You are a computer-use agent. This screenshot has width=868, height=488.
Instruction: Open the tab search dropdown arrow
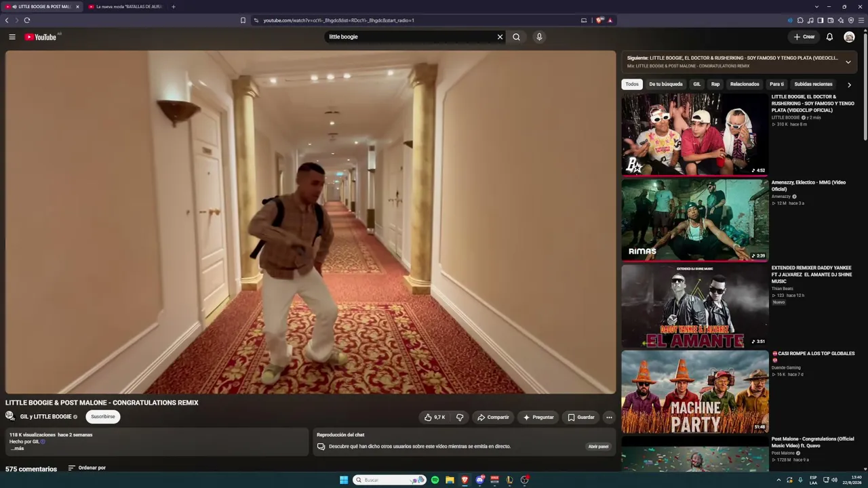[x=817, y=7]
